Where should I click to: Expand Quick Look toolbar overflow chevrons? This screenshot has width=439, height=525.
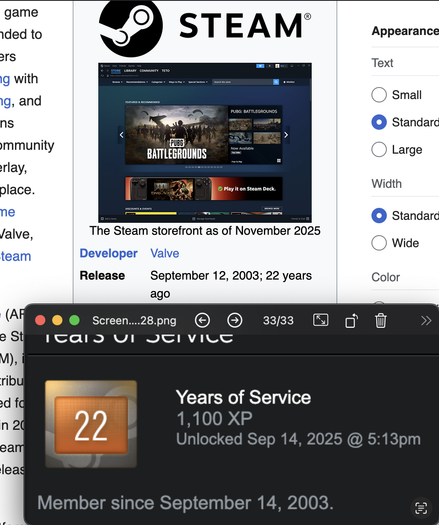pos(426,321)
